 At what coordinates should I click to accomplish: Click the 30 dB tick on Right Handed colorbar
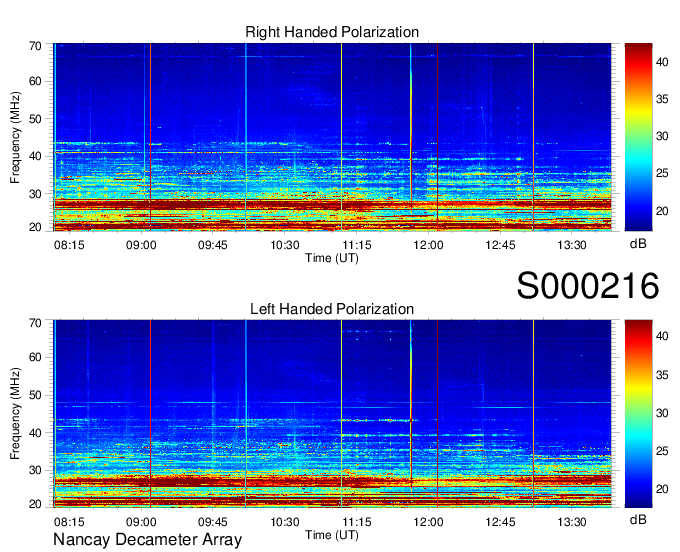tap(662, 136)
